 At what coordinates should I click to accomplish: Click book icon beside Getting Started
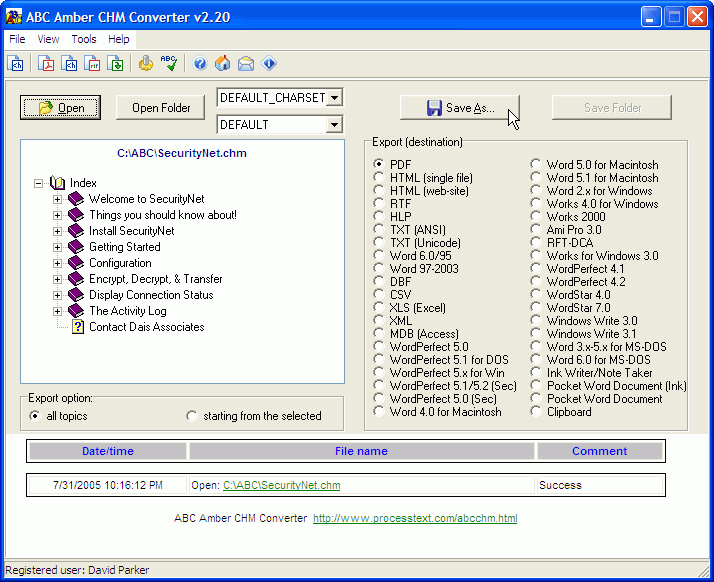coord(76,246)
